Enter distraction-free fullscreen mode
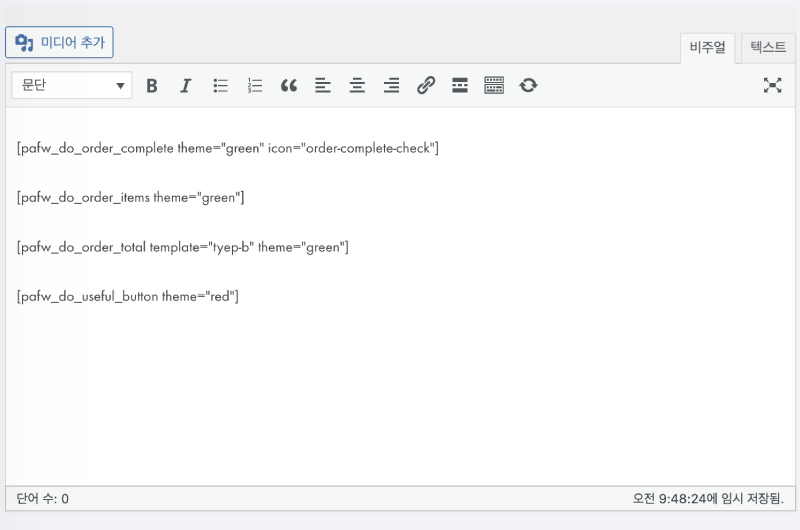800x530 pixels. pos(772,86)
